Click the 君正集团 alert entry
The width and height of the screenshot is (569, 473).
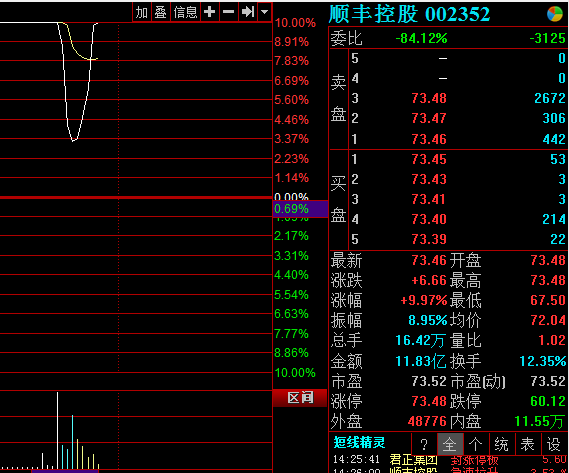(x=413, y=460)
